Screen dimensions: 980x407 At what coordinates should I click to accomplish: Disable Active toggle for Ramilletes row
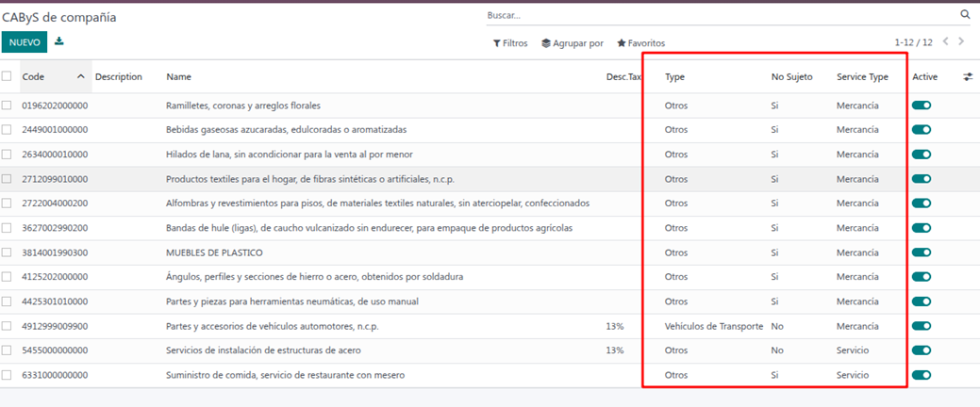922,106
